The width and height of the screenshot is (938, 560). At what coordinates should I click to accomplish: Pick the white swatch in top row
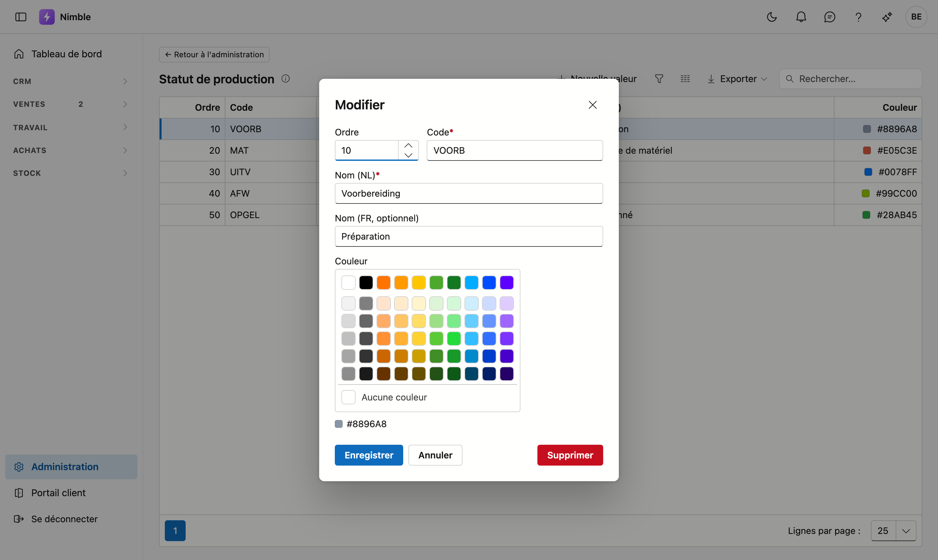(x=348, y=283)
